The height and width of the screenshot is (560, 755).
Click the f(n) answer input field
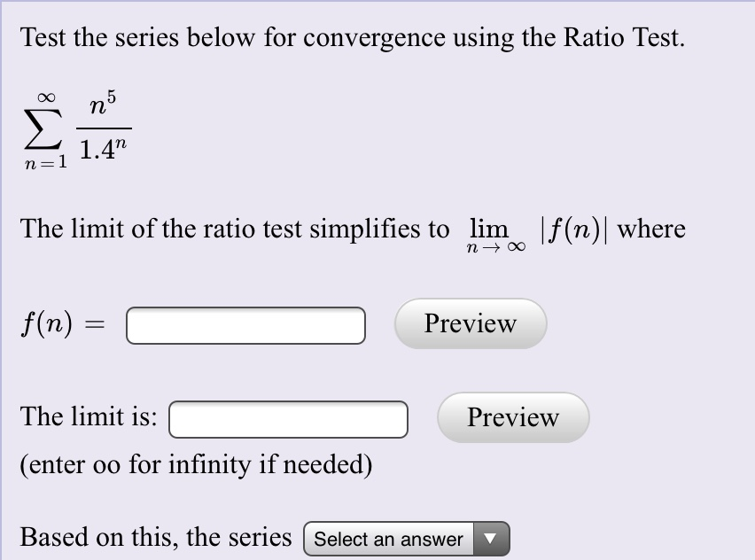pyautogui.click(x=245, y=325)
